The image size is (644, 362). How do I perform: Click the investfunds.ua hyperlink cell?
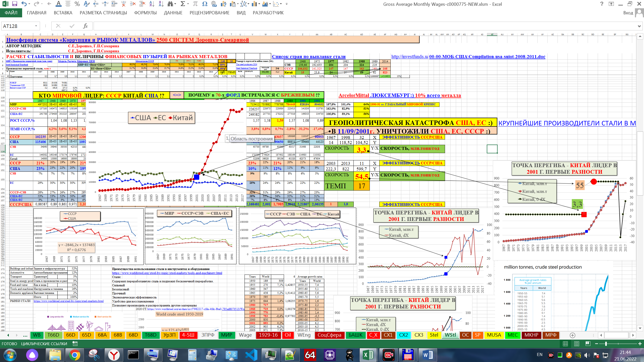(409, 57)
